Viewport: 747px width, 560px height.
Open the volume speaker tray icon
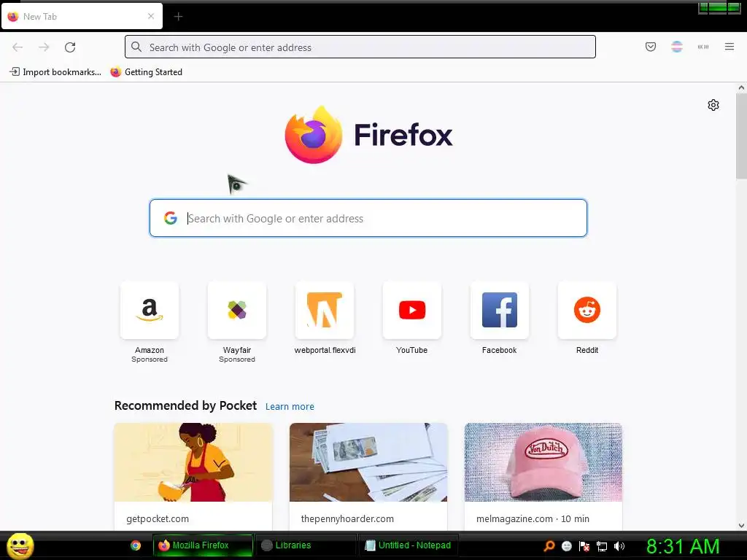point(619,545)
